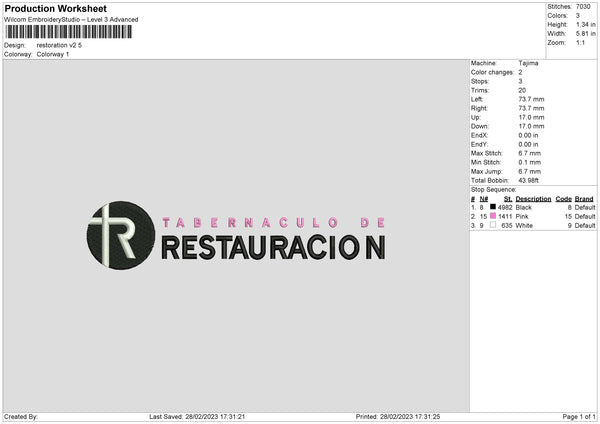Click the Stitches value 7030
The height and width of the screenshot is (424, 600).
click(x=583, y=7)
